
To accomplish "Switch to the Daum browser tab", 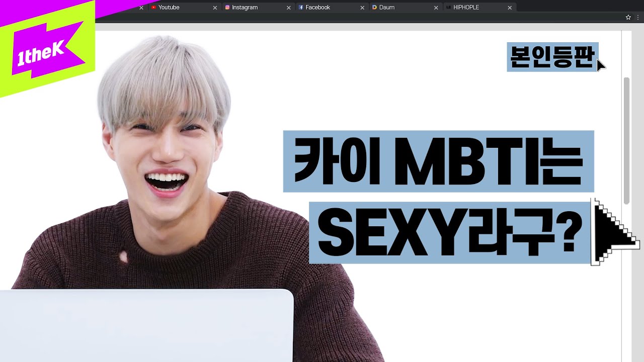I will pos(406,8).
